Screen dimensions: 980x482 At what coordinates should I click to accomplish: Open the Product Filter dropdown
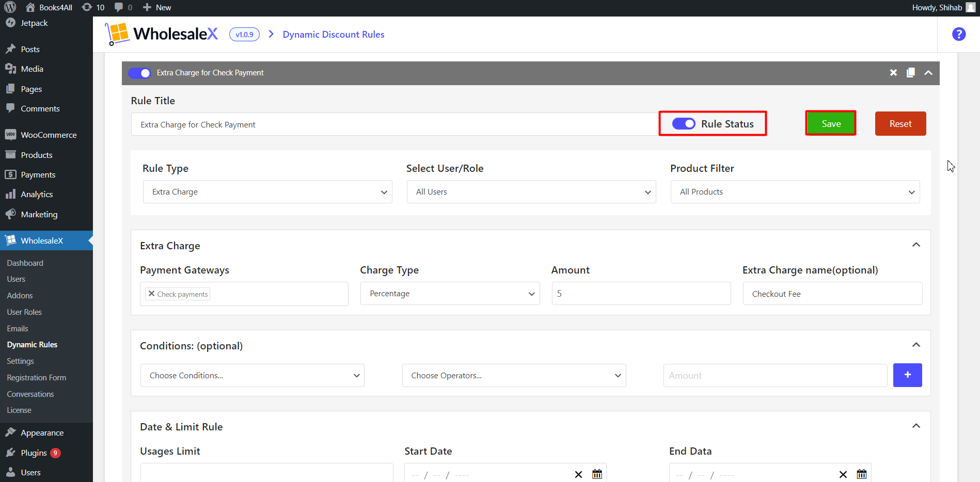click(x=795, y=191)
